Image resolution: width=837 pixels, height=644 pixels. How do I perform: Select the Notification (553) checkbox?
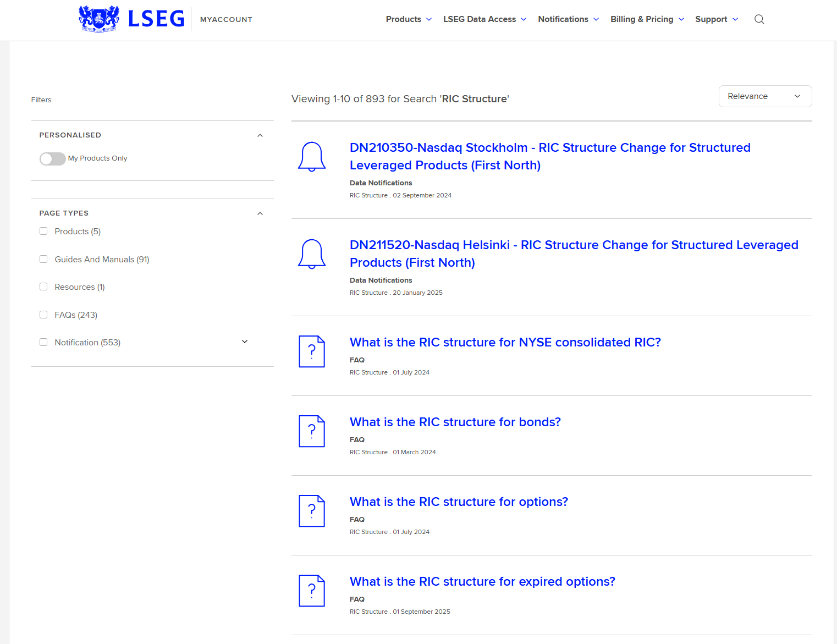coord(43,342)
